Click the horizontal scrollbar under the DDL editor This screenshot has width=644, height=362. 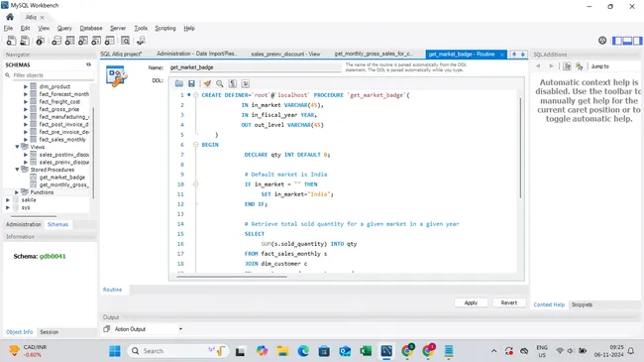point(232,277)
